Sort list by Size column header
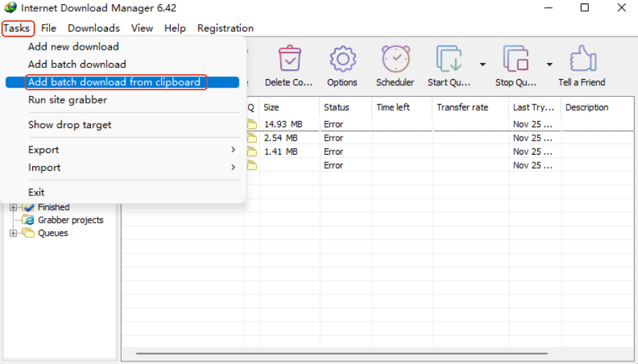This screenshot has width=638, height=364. coord(287,107)
